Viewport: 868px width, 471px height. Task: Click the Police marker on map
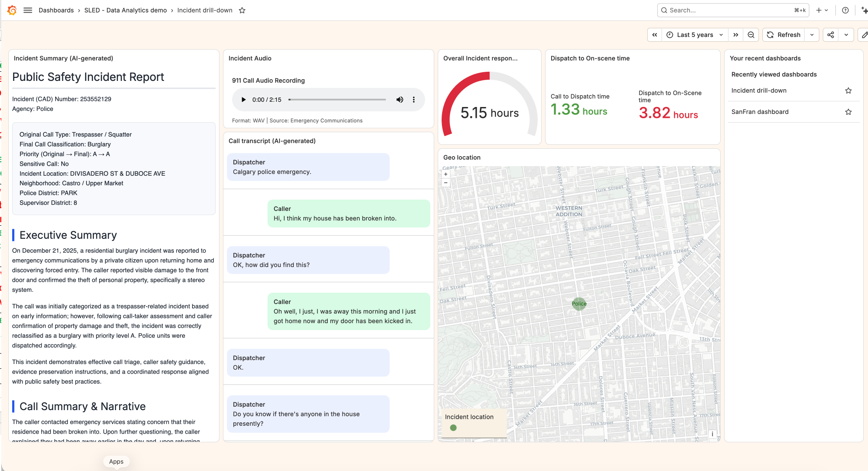(579, 304)
